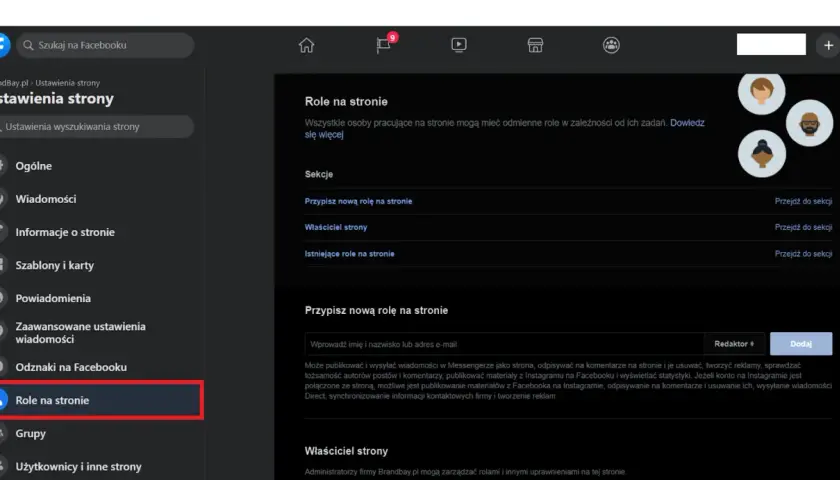Image resolution: width=840 pixels, height=480 pixels.
Task: Click the search magnifier icon
Action: pyautogui.click(x=28, y=45)
